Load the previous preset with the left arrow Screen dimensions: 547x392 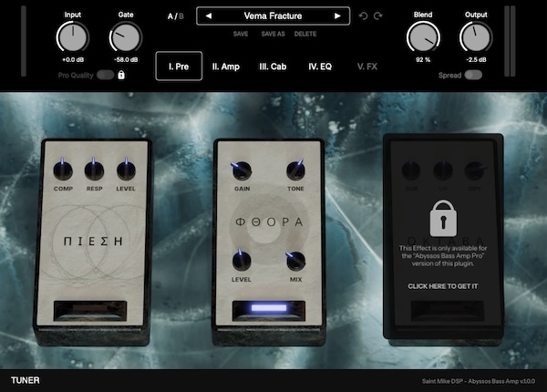[209, 16]
